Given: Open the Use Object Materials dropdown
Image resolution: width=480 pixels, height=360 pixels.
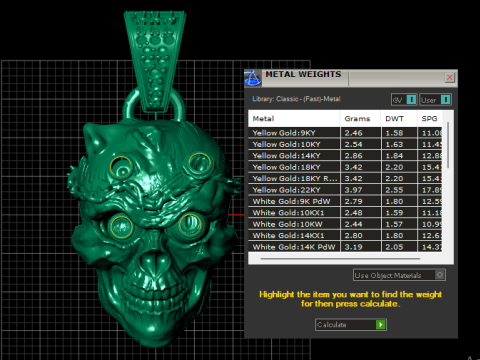Looking at the screenshot, I should [399, 275].
